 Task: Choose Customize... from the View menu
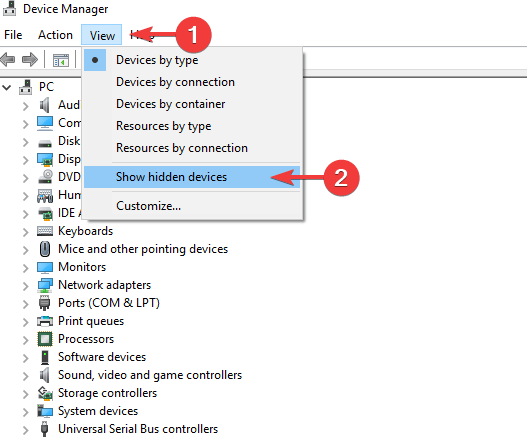point(148,206)
